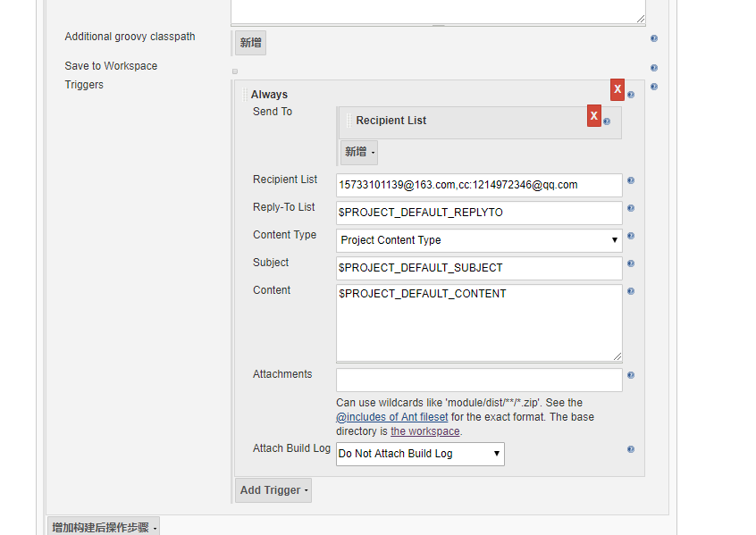The height and width of the screenshot is (535, 756).
Task: Expand the Attach Build Log dropdown
Action: click(x=420, y=454)
